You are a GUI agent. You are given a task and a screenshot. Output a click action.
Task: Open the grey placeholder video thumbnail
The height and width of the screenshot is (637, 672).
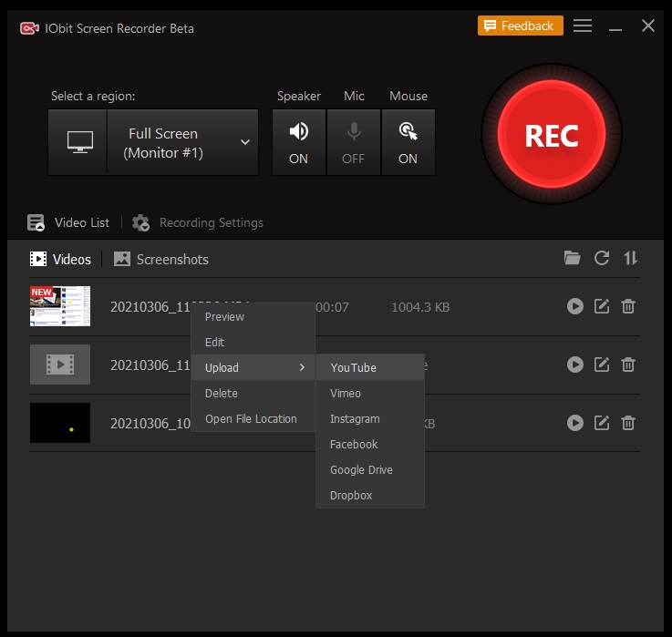point(60,365)
